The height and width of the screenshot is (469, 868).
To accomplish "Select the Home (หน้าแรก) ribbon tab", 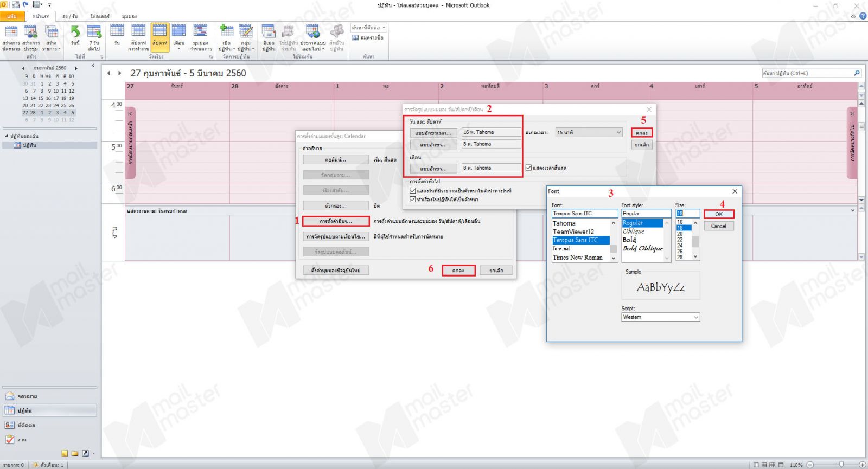I will (41, 16).
